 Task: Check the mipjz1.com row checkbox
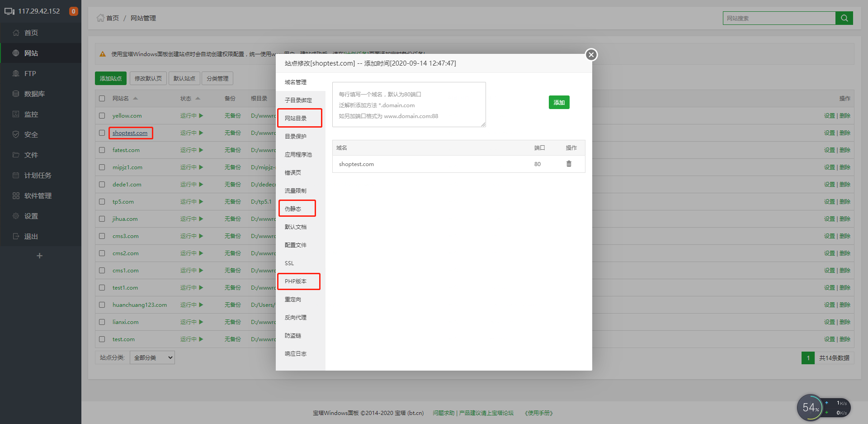102,167
